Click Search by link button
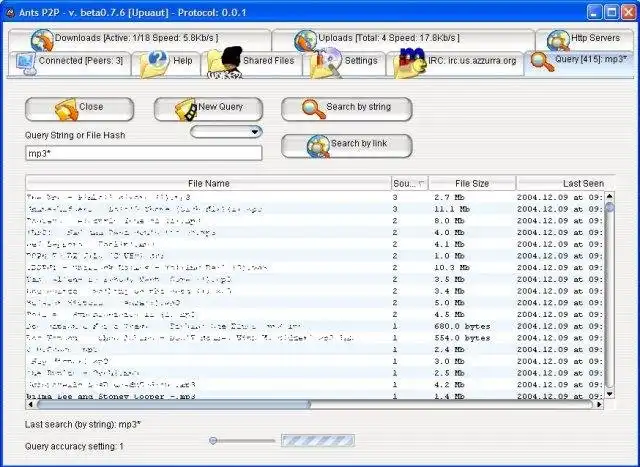The height and width of the screenshot is (467, 640). point(347,146)
